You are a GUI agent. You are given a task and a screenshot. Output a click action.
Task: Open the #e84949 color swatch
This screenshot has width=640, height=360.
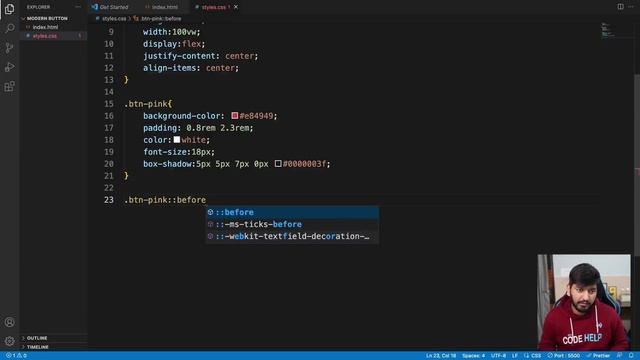[x=235, y=116]
